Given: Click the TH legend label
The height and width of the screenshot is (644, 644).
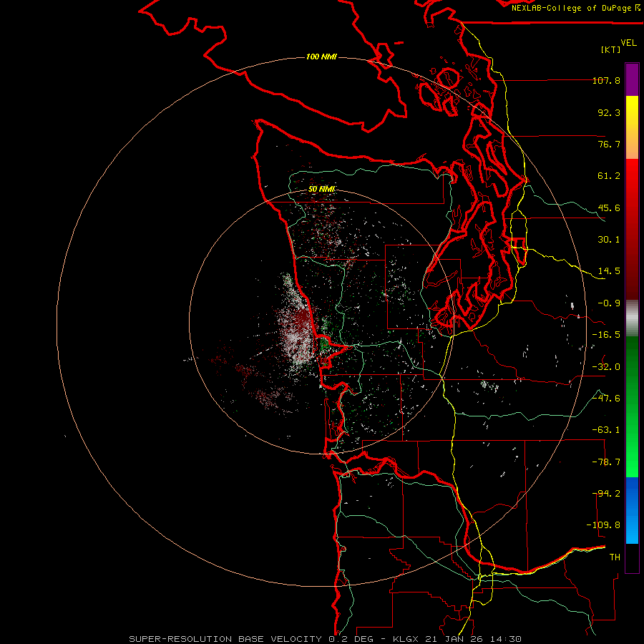Looking at the screenshot, I should click(615, 557).
